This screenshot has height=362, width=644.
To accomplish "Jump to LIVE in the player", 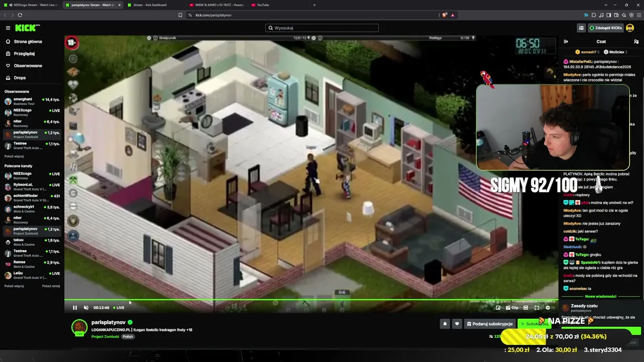I will coord(119,308).
